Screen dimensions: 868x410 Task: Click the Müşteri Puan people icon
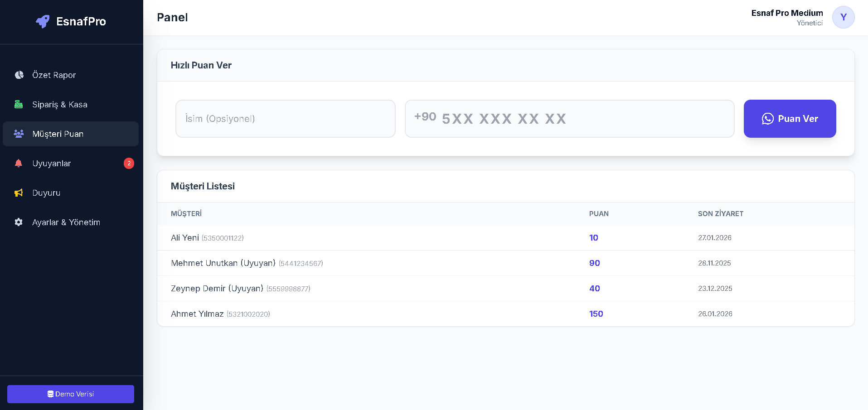pyautogui.click(x=19, y=134)
